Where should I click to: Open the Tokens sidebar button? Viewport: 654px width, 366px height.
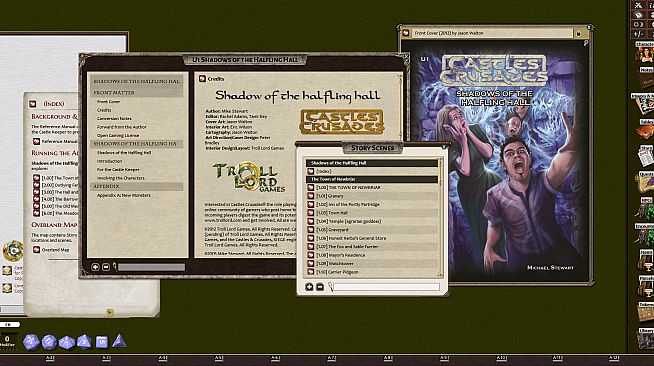point(645,313)
